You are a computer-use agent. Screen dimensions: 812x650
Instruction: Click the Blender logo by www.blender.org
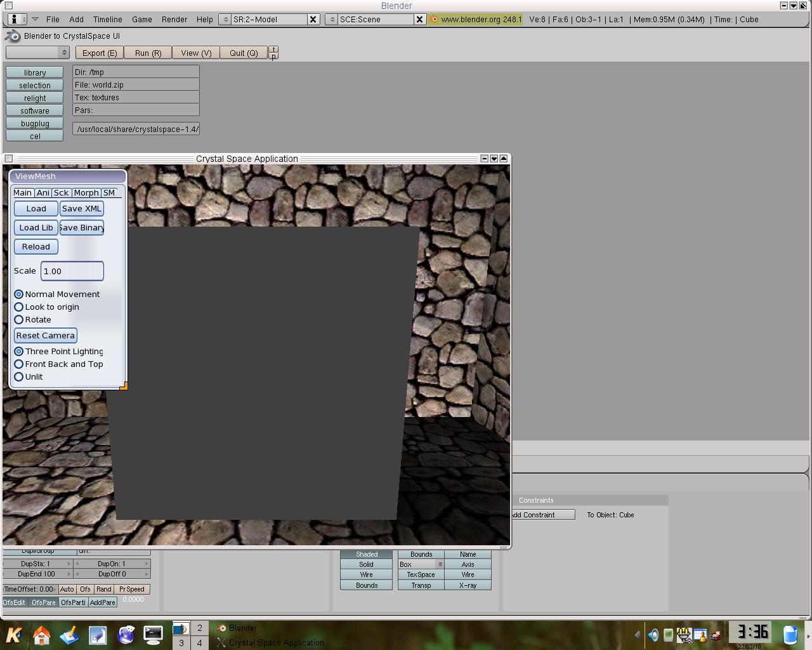click(435, 20)
